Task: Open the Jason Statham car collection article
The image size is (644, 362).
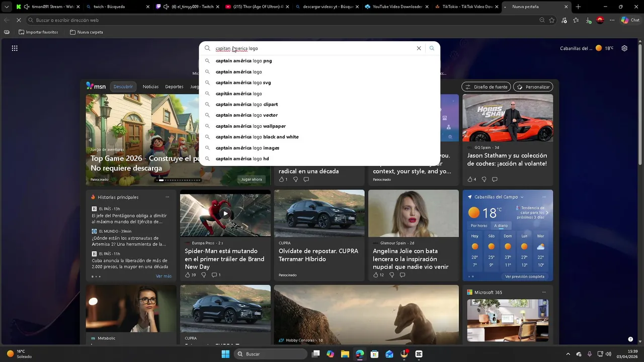Action: pos(507,159)
